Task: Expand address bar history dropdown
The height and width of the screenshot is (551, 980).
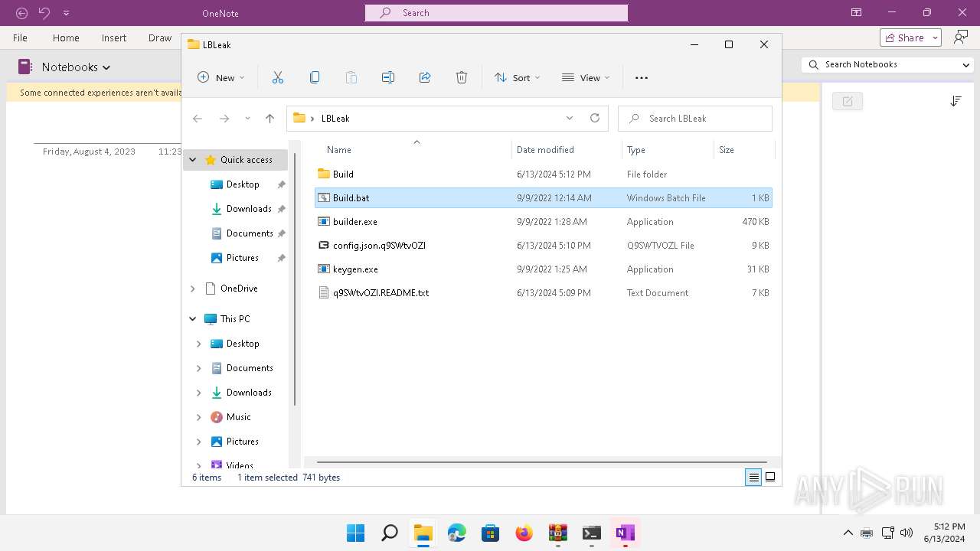Action: click(570, 118)
